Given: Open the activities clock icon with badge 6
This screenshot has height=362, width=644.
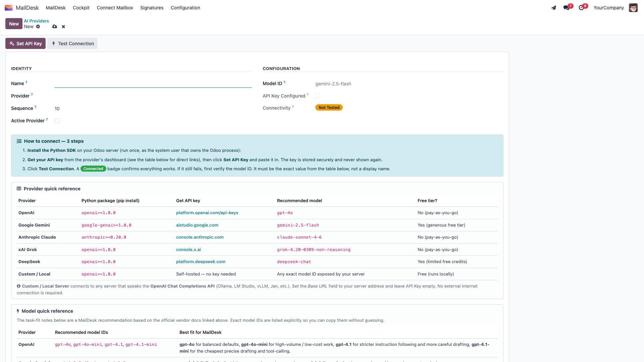Looking at the screenshot, I should tap(582, 8).
